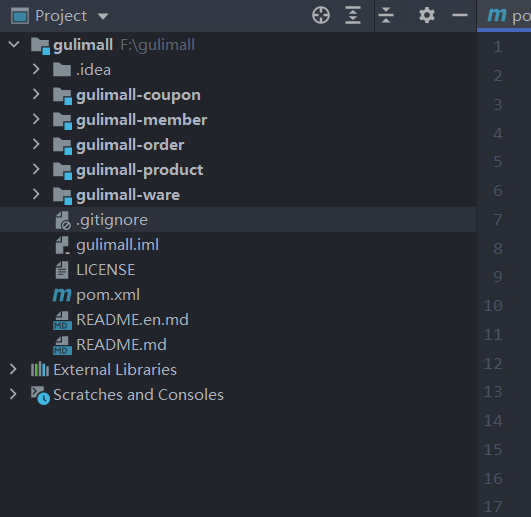
Task: Expand External Libraries node
Action: (x=13, y=369)
